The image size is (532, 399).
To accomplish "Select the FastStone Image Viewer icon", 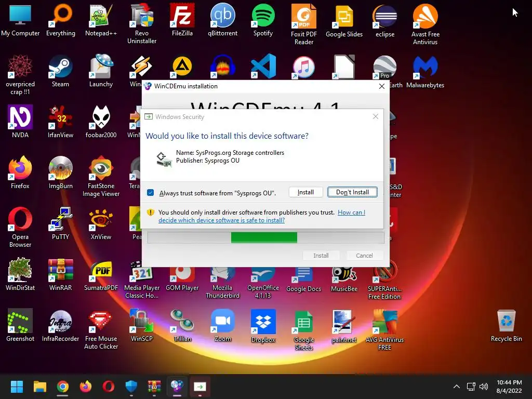I will point(101,177).
